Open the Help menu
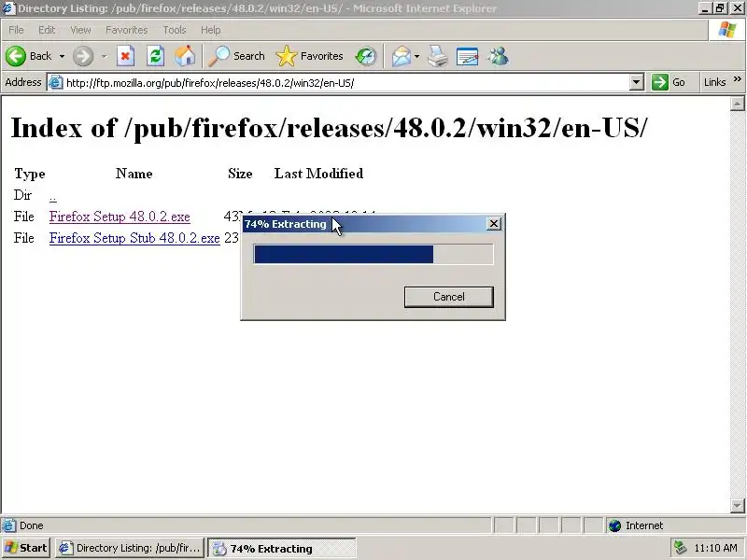The width and height of the screenshot is (747, 560). pos(211,30)
